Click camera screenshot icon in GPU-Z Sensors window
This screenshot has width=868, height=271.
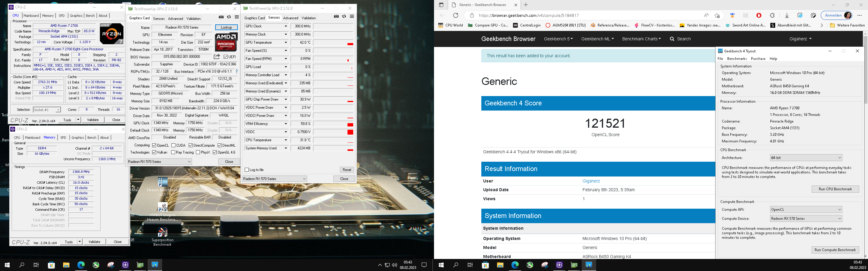click(336, 16)
